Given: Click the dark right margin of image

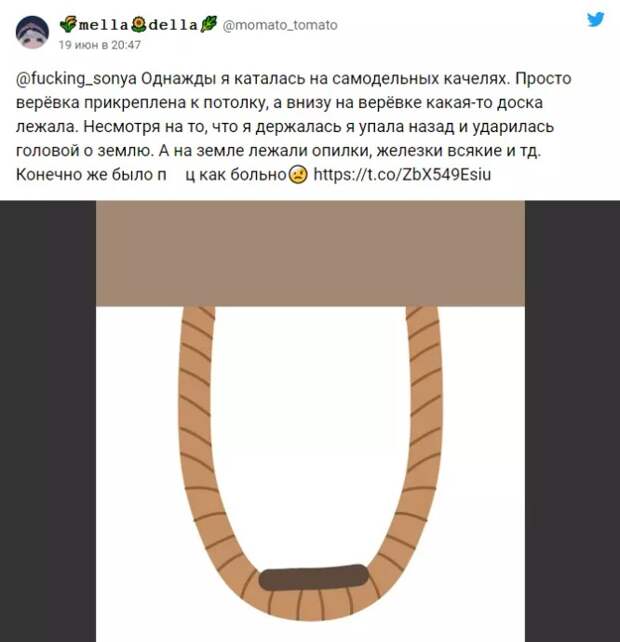Looking at the screenshot, I should (572, 421).
